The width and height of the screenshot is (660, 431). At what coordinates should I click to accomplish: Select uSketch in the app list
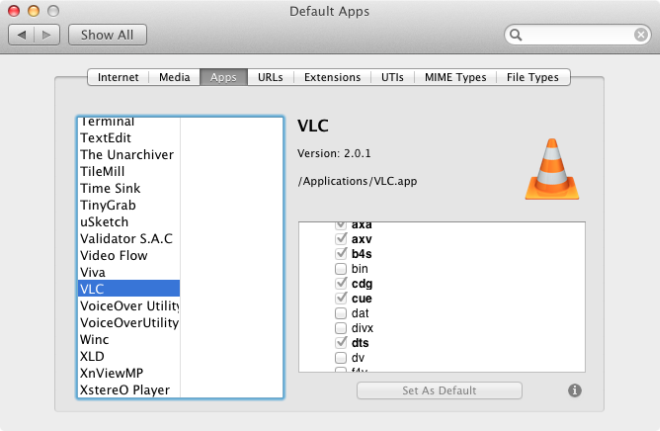point(129,222)
